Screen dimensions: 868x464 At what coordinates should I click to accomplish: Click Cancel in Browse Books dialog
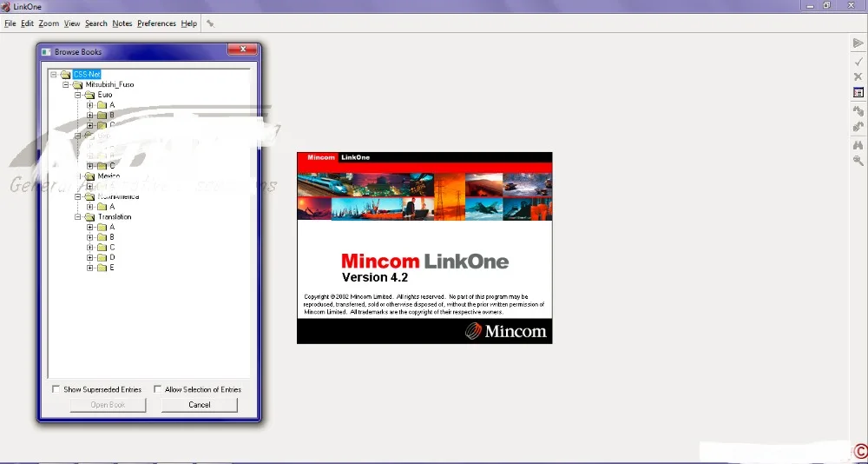tap(200, 405)
